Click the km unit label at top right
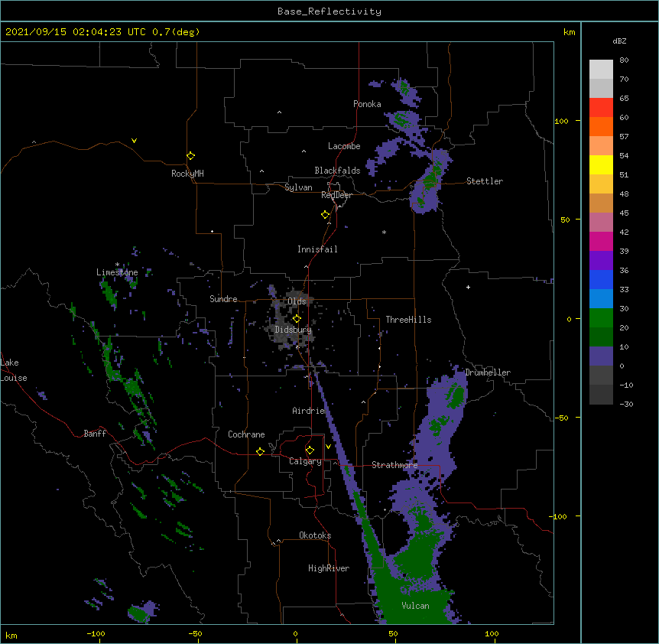Viewport: 659px width, 644px height. click(569, 32)
